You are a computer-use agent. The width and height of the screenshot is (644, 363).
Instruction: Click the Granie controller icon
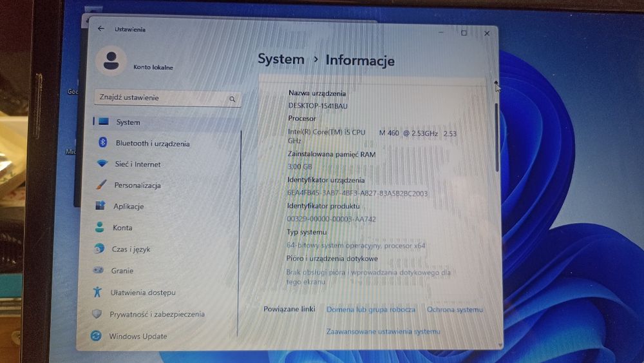click(98, 270)
